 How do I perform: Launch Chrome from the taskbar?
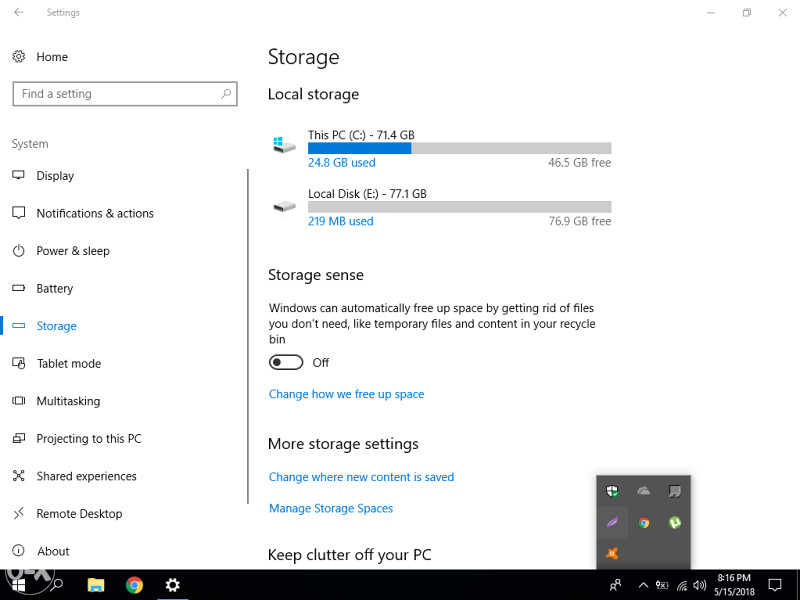[x=134, y=585]
